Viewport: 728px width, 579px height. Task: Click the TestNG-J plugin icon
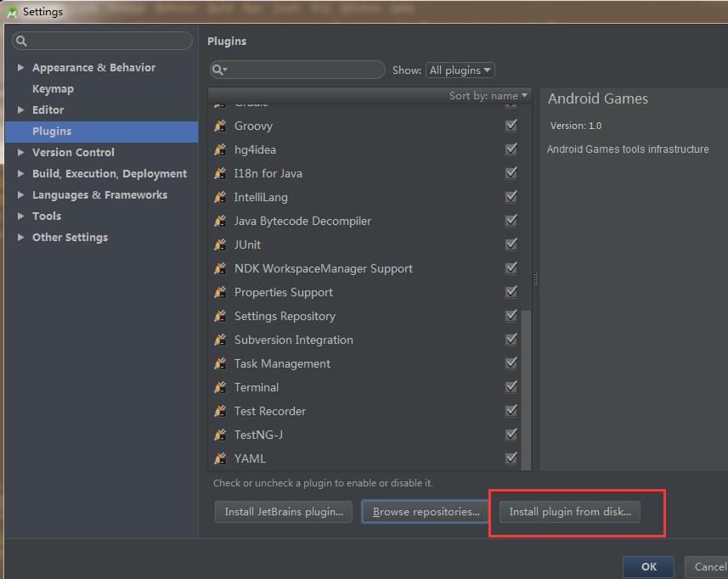coord(221,435)
